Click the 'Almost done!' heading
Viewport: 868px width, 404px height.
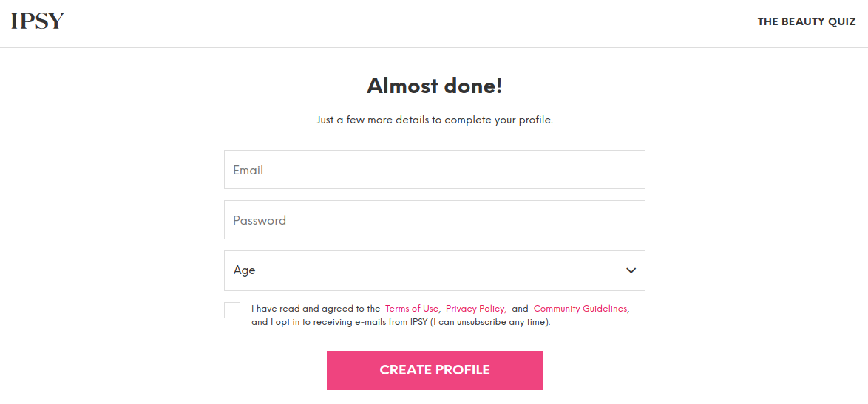435,86
